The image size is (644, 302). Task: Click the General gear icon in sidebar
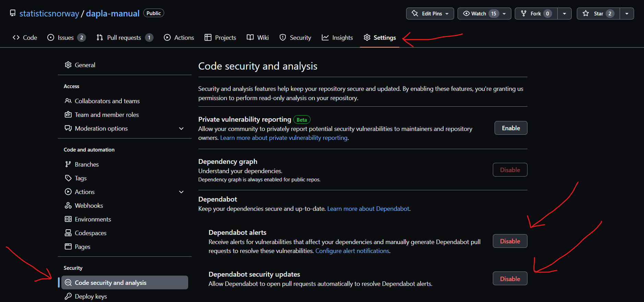click(x=68, y=65)
